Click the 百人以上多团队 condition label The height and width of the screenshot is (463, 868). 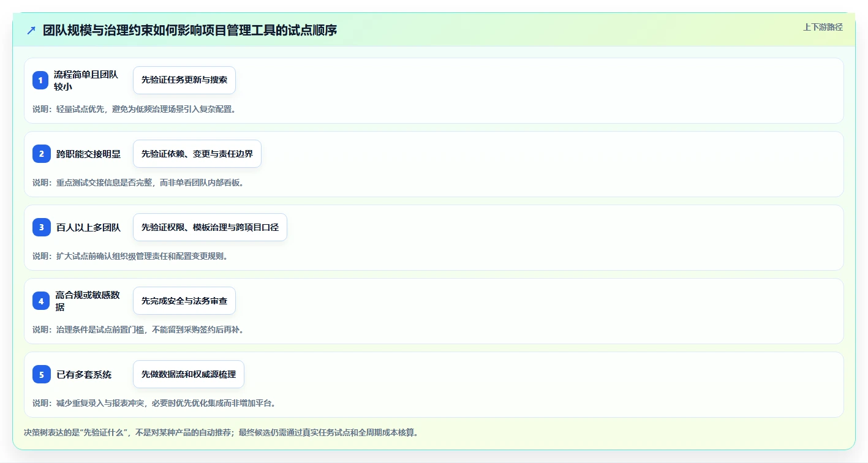point(89,227)
